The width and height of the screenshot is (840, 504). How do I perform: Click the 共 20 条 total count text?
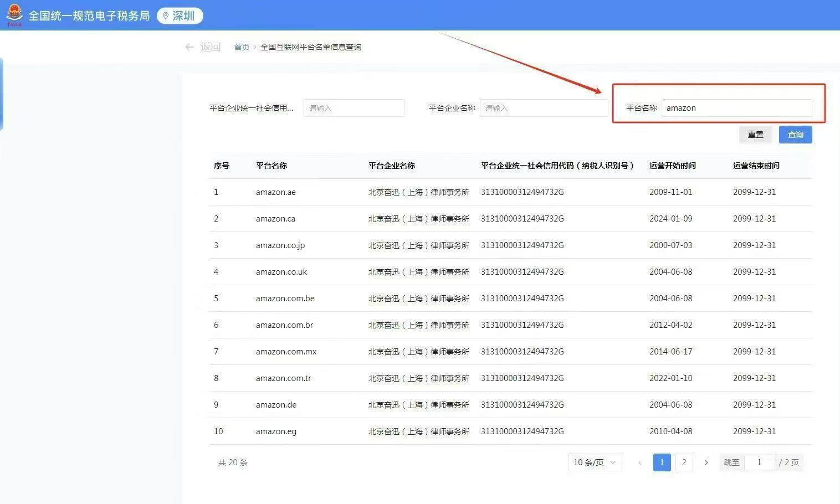coord(233,462)
